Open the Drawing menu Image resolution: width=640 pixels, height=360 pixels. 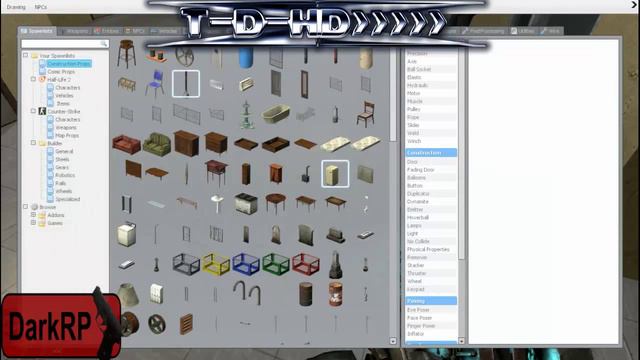pos(16,7)
